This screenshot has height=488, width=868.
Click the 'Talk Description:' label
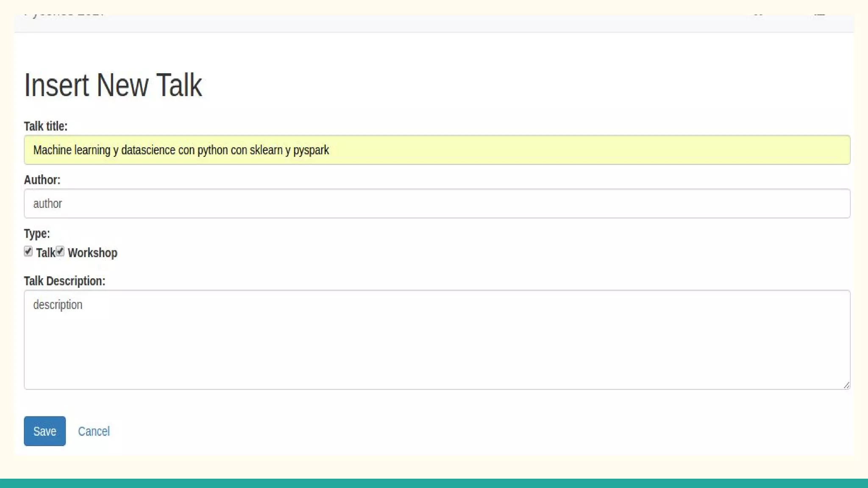(64, 281)
